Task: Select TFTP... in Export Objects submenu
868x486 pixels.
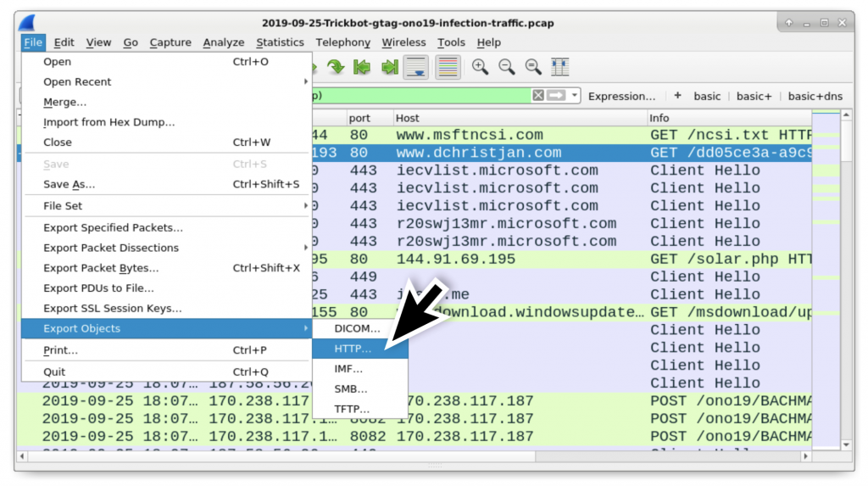Action: [360, 409]
